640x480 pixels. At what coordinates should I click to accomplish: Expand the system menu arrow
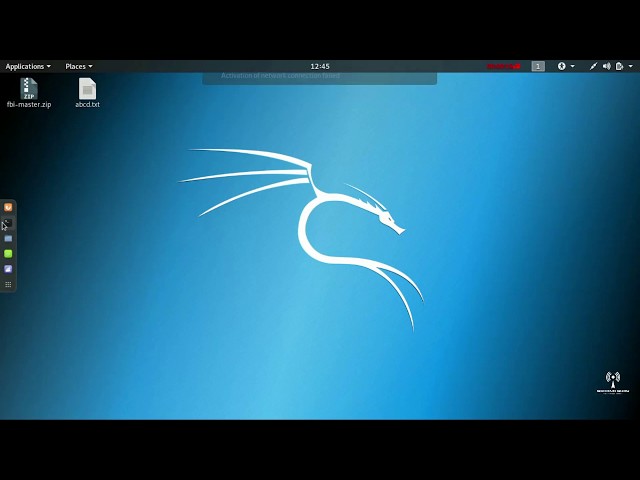[x=631, y=66]
